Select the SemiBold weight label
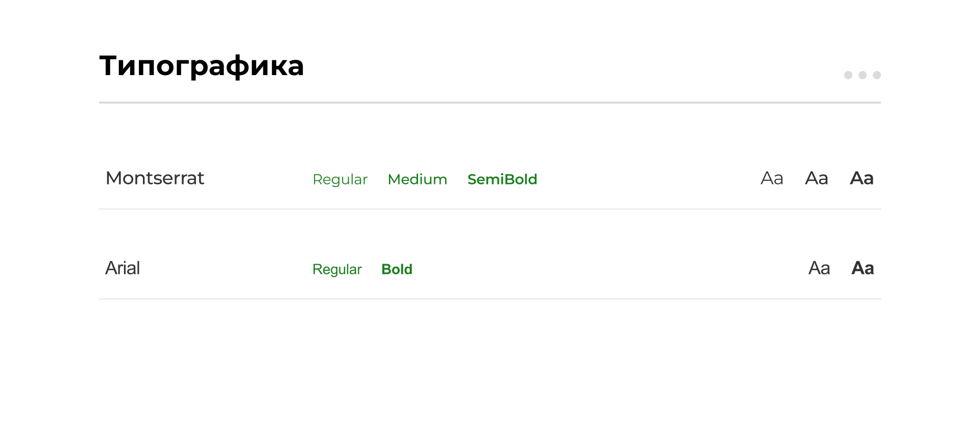Image resolution: width=980 pixels, height=423 pixels. pos(502,179)
